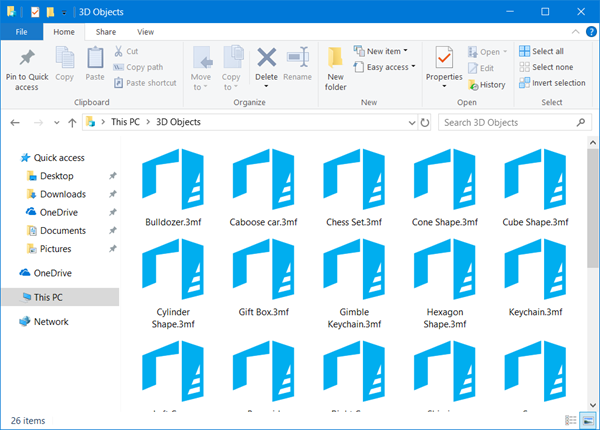Screen dimensions: 600x430
Task: Click the Delete ribbon icon
Action: (266, 59)
